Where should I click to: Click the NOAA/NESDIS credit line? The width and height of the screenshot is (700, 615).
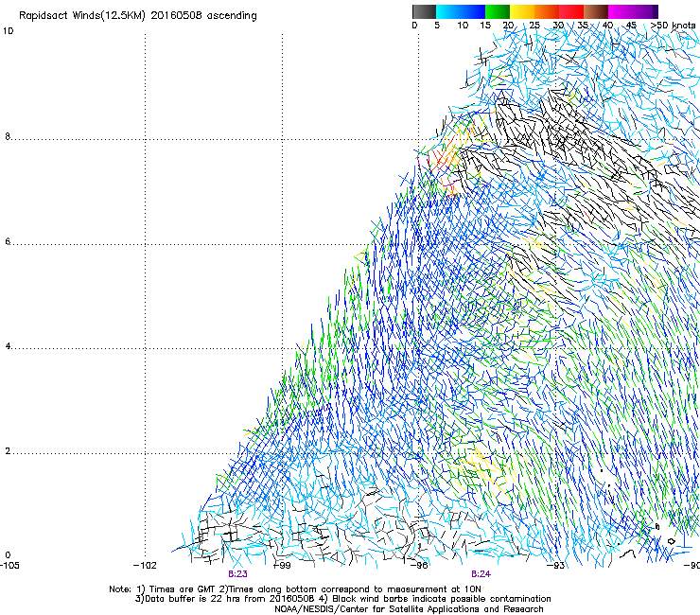pyautogui.click(x=409, y=609)
